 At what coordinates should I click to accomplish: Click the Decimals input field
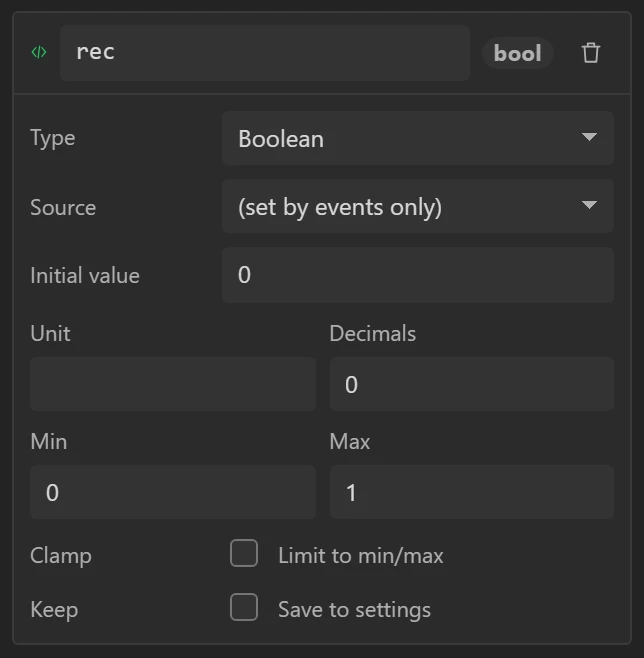click(x=472, y=384)
